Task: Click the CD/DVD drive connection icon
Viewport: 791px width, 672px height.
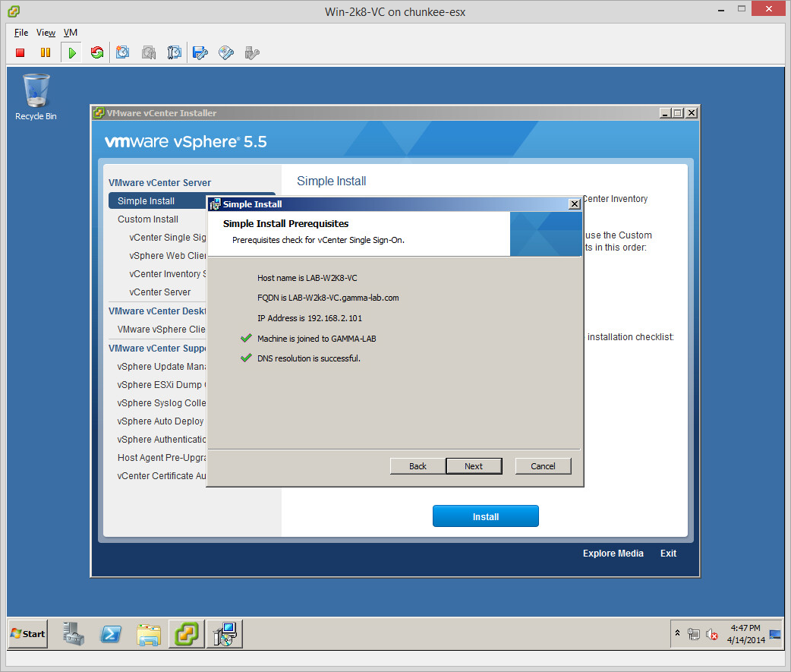Action: coord(226,52)
